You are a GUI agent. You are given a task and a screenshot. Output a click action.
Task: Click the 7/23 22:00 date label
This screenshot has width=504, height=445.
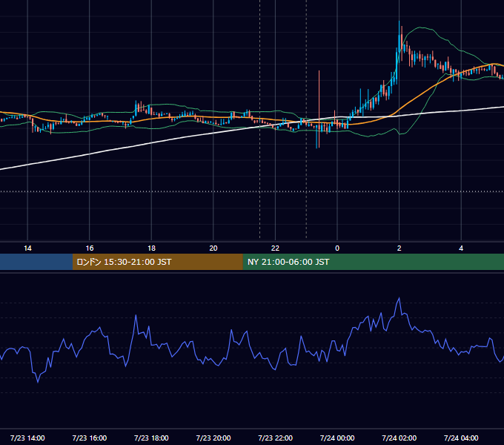[x=276, y=438]
